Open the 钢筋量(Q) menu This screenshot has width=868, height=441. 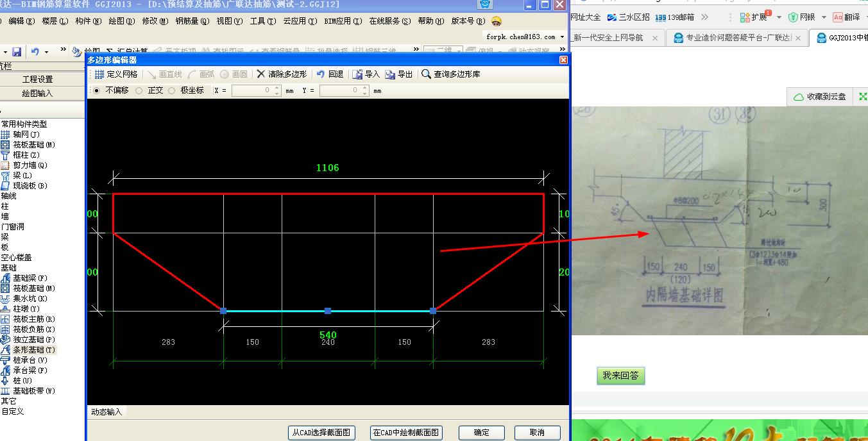point(192,21)
